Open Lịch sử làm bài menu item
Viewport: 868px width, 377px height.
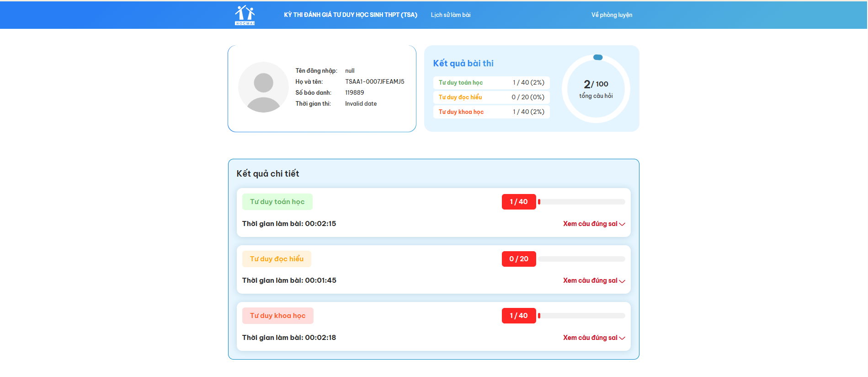(450, 15)
